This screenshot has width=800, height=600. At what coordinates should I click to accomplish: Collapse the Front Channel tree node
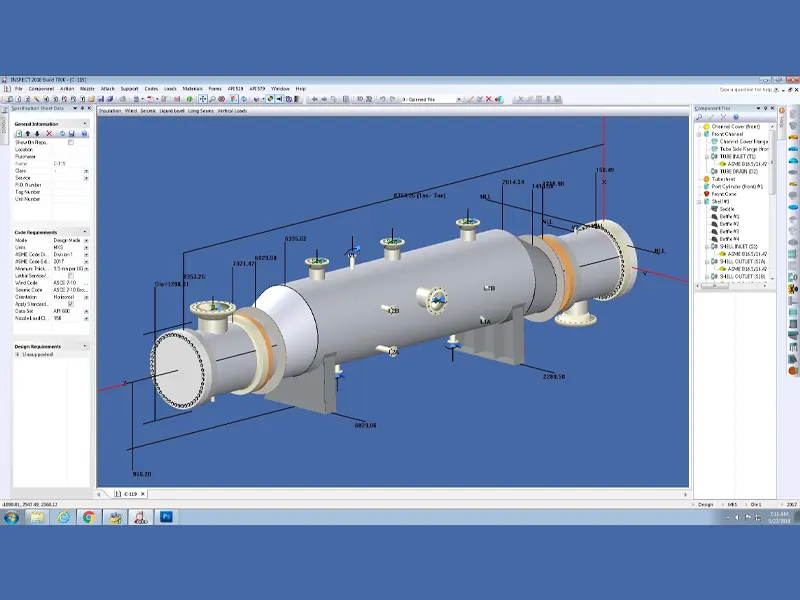pos(699,134)
